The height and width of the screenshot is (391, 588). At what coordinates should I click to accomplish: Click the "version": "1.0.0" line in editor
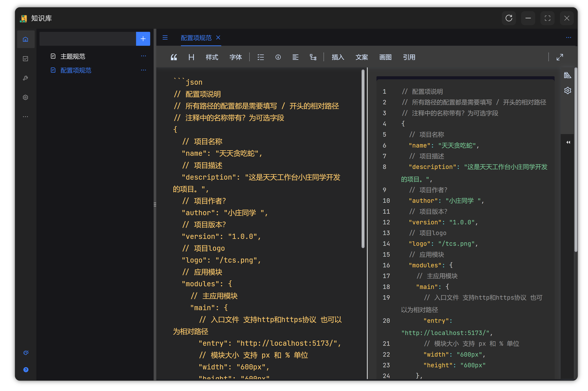[x=221, y=236]
